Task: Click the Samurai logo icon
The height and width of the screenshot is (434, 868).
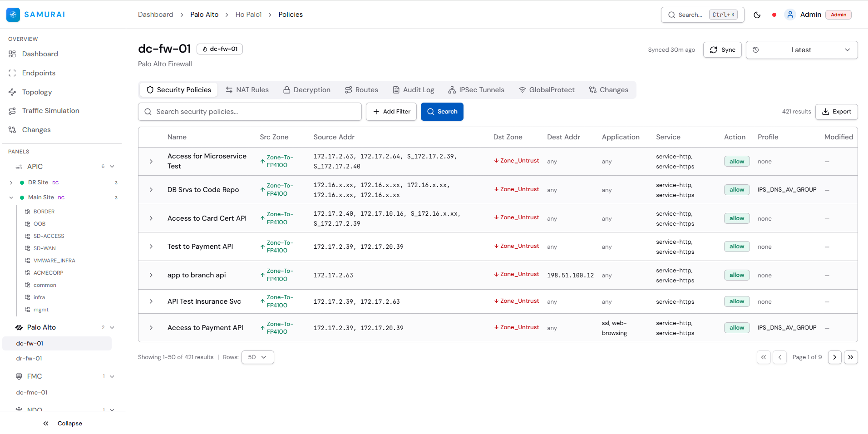Action: point(13,15)
